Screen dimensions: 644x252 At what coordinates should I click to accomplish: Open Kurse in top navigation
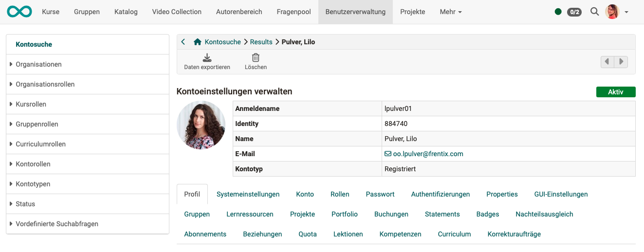pos(51,12)
